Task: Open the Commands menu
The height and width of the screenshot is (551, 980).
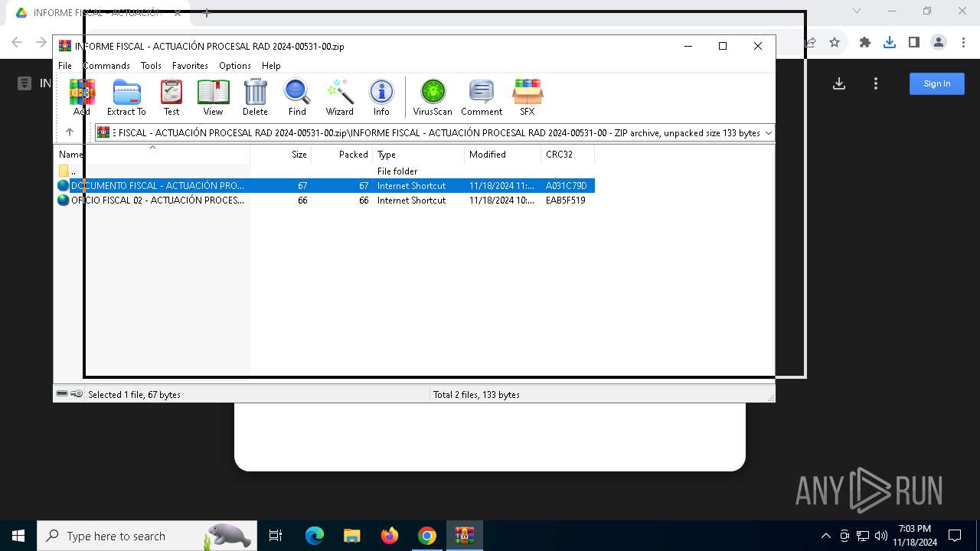Action: [106, 66]
